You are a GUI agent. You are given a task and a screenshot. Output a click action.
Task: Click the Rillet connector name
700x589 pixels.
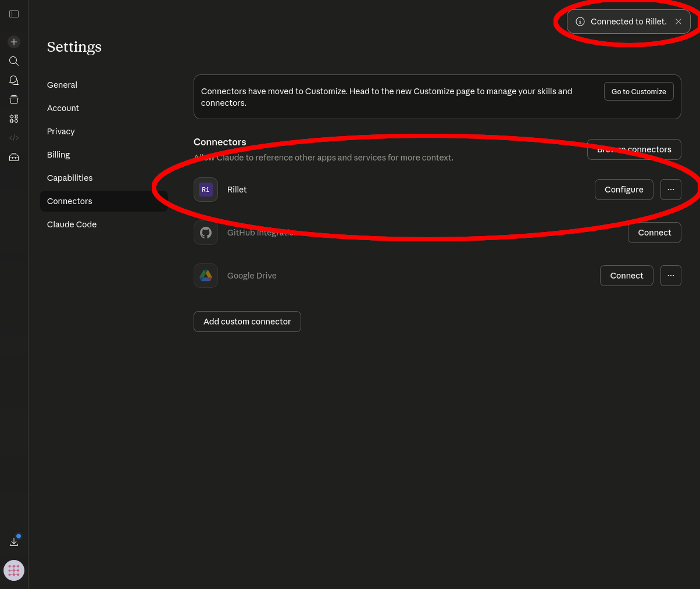(x=237, y=190)
